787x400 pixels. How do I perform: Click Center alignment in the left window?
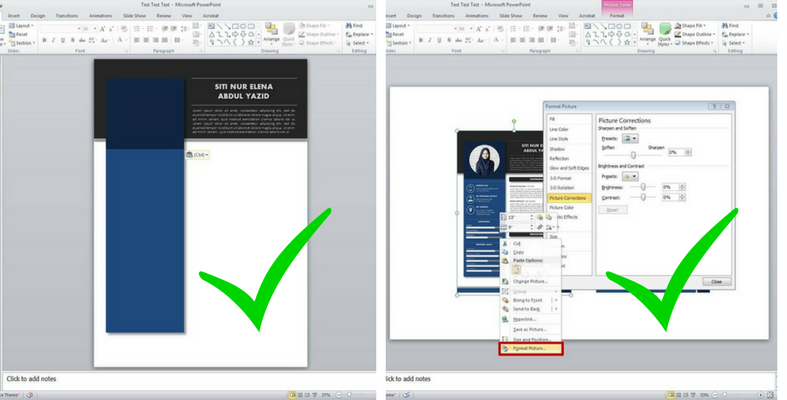[146, 40]
